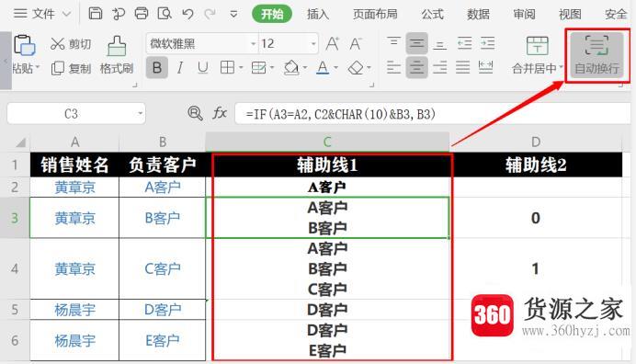Expand the borders dropdown arrow
Image resolution: width=636 pixels, height=364 pixels.
[242, 67]
